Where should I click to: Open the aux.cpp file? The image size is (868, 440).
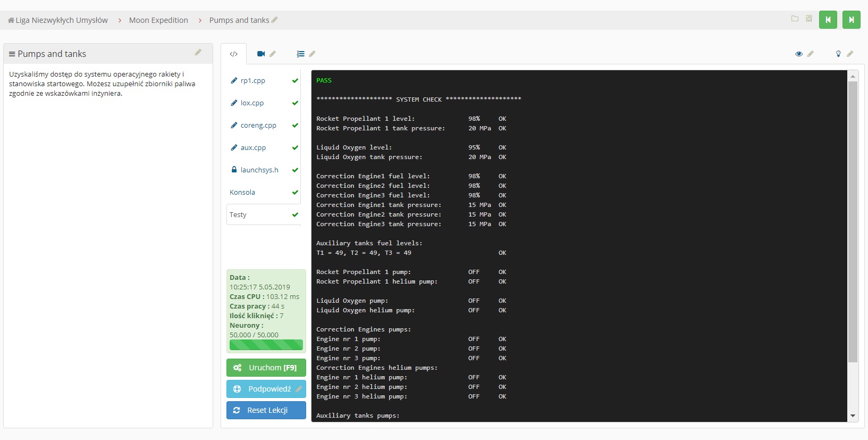pyautogui.click(x=253, y=148)
